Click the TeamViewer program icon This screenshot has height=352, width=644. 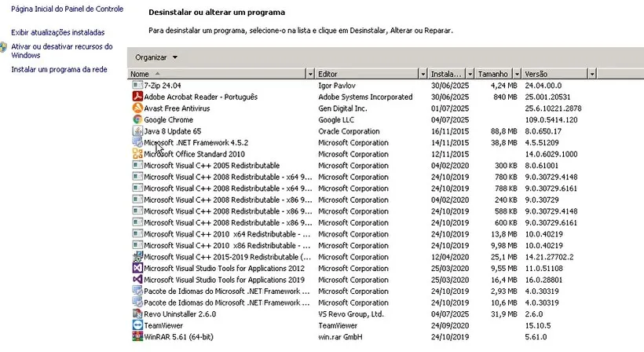coord(137,325)
